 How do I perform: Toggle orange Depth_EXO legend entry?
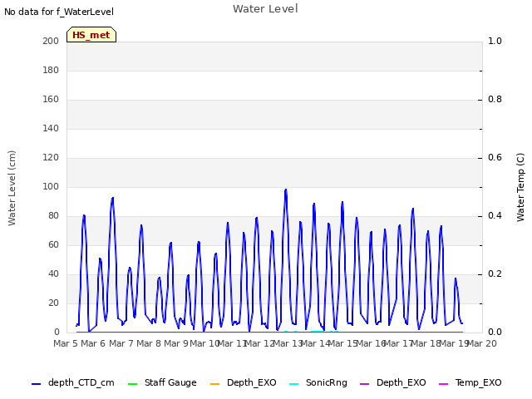click(244, 382)
